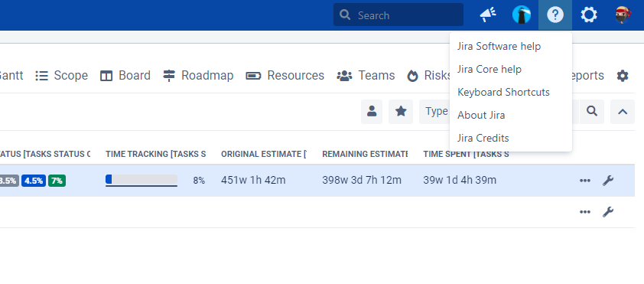Click the person filter icon
644x284 pixels.
[x=372, y=112]
